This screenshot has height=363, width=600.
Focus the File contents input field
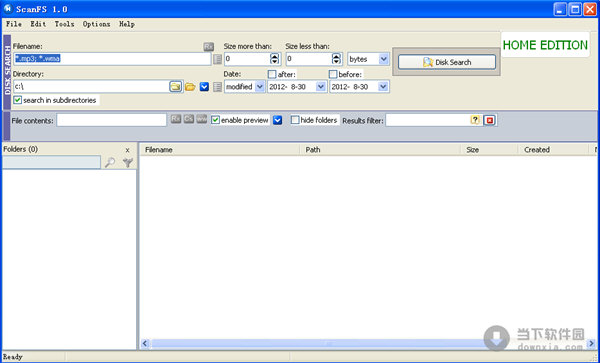point(112,120)
